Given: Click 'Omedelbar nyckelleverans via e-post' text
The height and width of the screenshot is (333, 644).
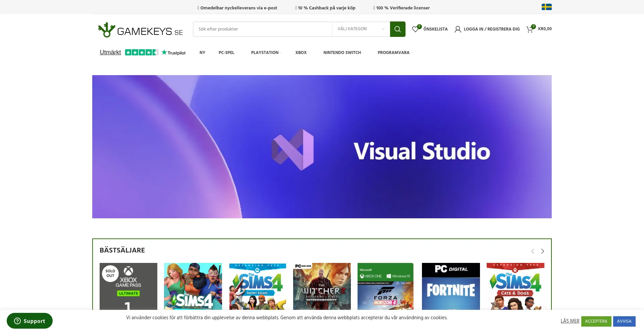Looking at the screenshot, I should (238, 8).
